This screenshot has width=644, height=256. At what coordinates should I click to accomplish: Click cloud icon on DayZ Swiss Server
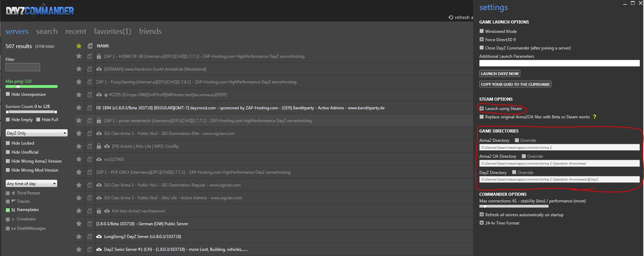point(99,249)
